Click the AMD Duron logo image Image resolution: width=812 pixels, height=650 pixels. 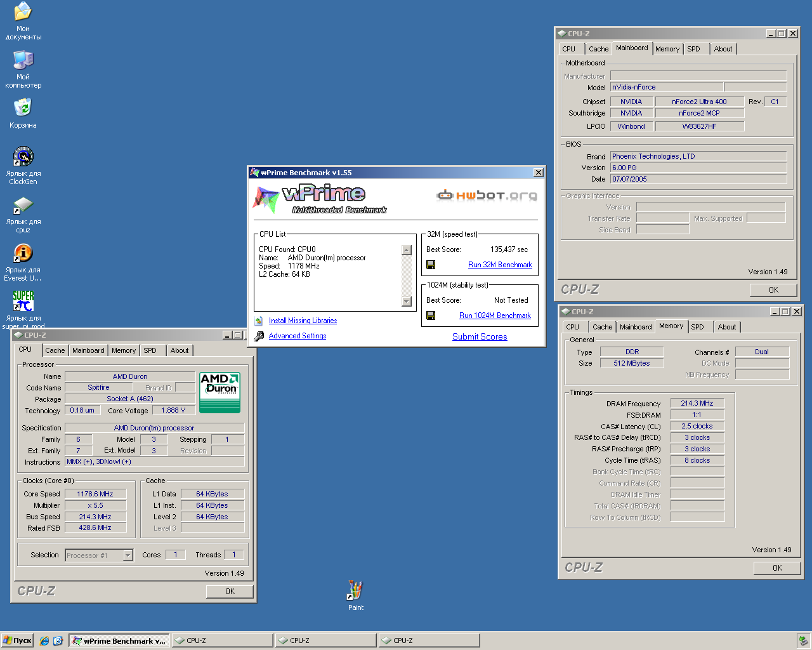219,393
